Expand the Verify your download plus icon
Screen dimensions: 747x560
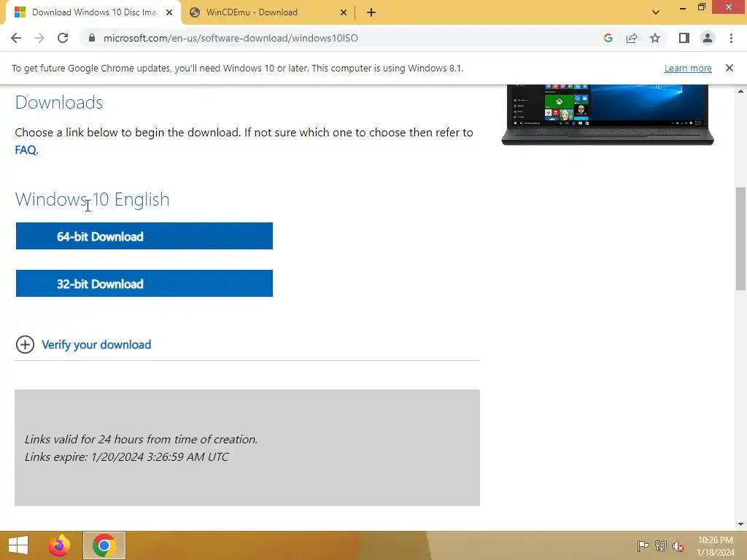(x=25, y=344)
